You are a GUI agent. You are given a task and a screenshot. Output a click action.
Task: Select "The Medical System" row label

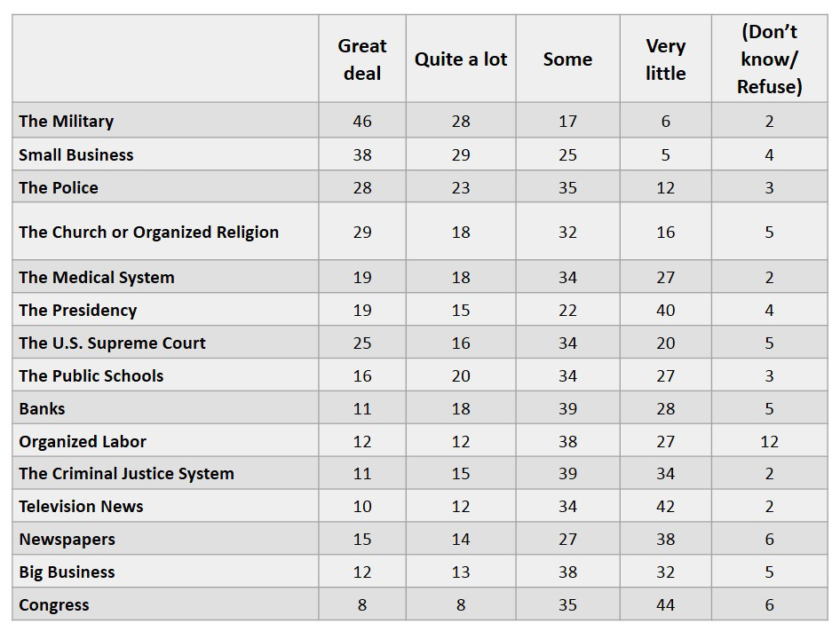click(x=97, y=278)
